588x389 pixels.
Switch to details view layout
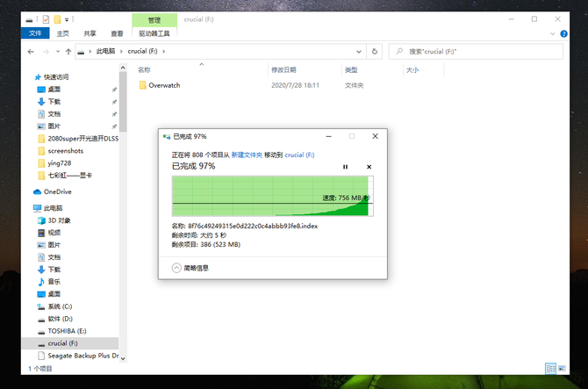click(550, 369)
